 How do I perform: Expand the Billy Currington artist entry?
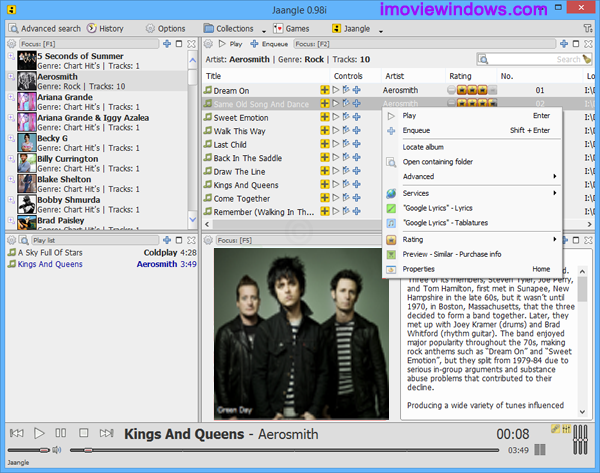click(x=11, y=159)
